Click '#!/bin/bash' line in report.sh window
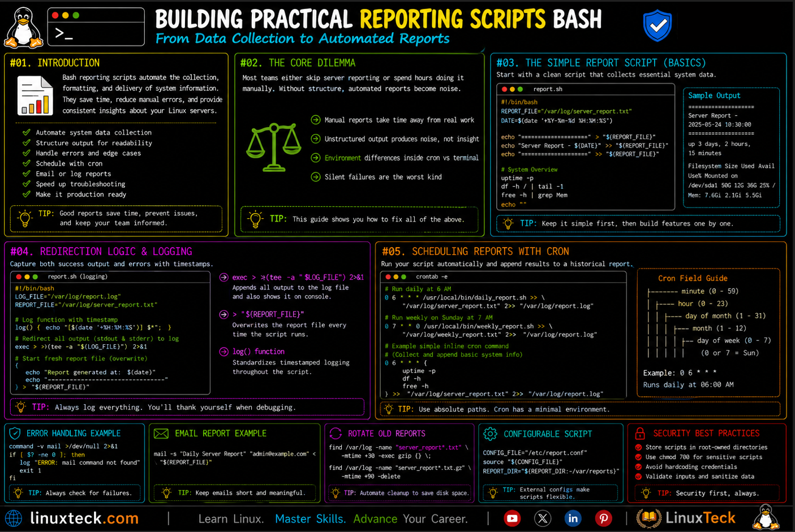This screenshot has width=795, height=532. 519,102
